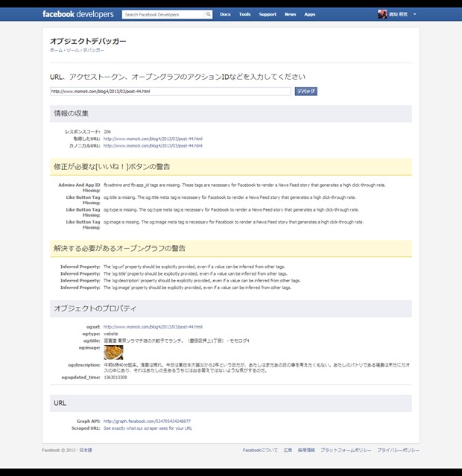462x476 pixels.
Task: Click the og:image is missing warning text
Action: pyautogui.click(x=233, y=222)
